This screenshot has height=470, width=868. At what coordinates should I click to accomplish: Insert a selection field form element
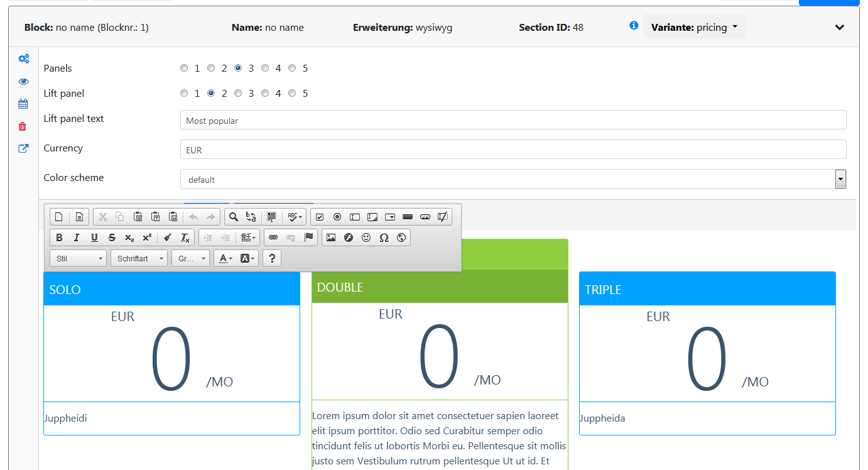tap(390, 217)
